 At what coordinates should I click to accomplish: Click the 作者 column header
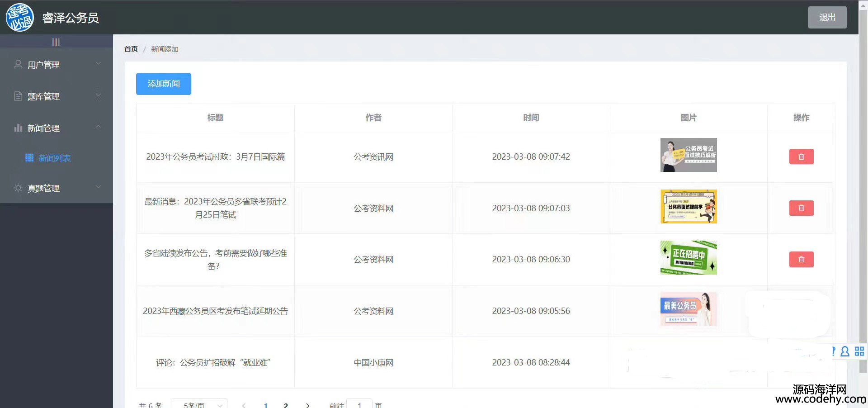click(x=373, y=118)
